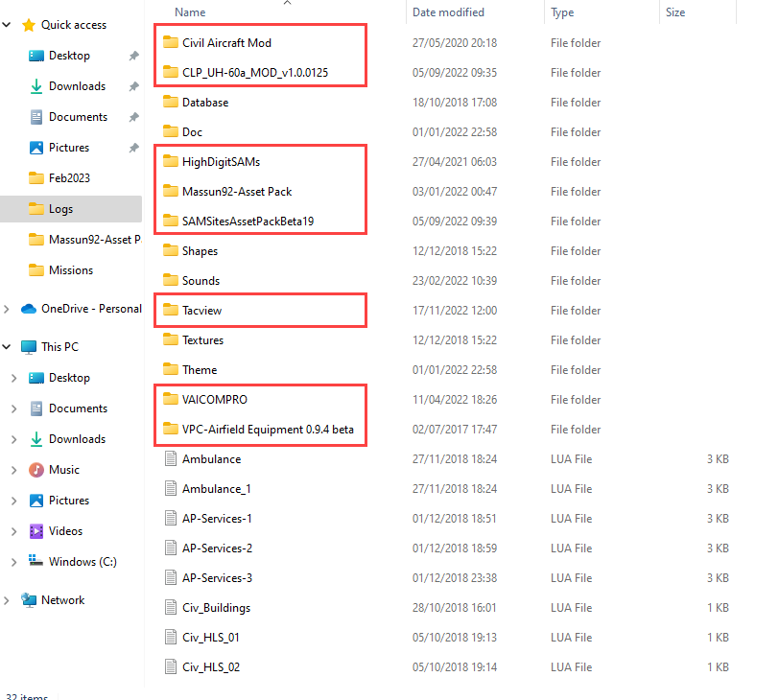Click the Theme folder icon
779x700 pixels.
[171, 370]
